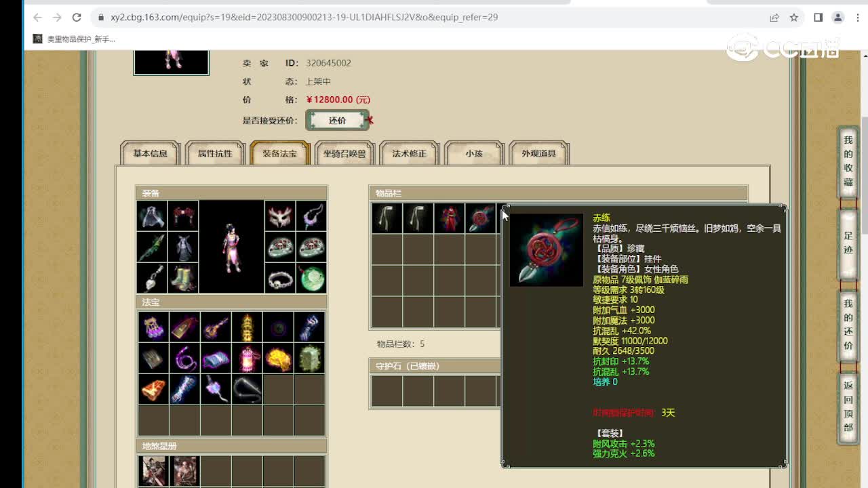868x488 pixels.
Task: Open the 外观道具 tab
Action: tap(539, 153)
